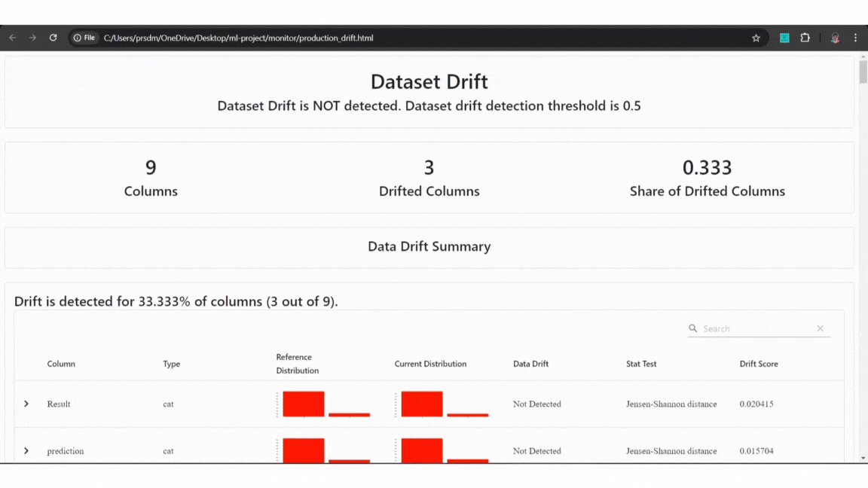Click the Reference Distribution header

click(x=298, y=364)
